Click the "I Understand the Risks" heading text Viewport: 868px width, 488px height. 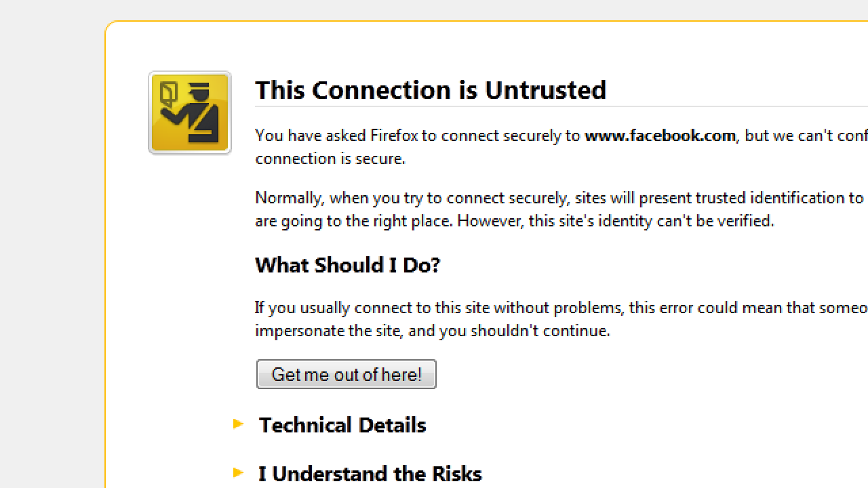370,473
